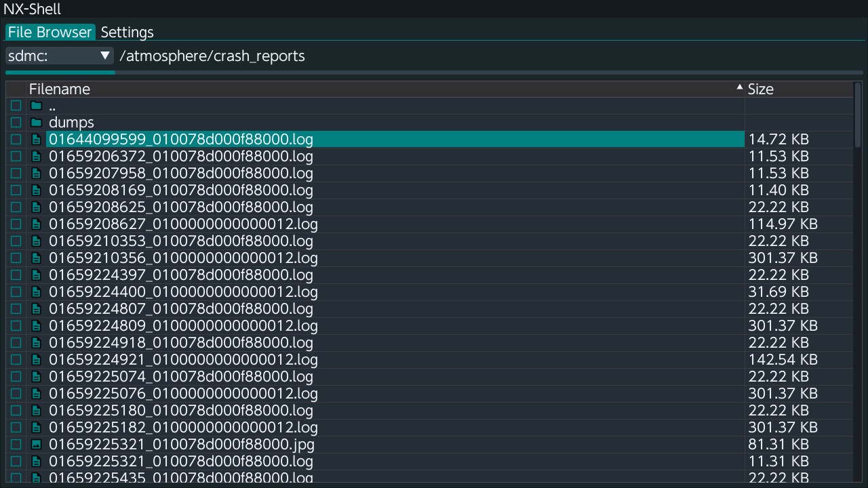
Task: Check the box for 01659208627_0100000000000012.log
Action: (x=16, y=224)
